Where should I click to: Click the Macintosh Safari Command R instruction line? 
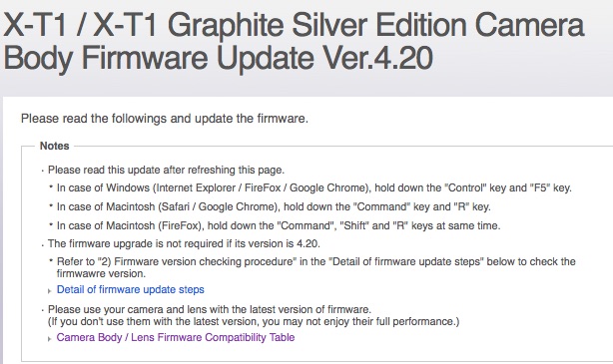(x=274, y=206)
